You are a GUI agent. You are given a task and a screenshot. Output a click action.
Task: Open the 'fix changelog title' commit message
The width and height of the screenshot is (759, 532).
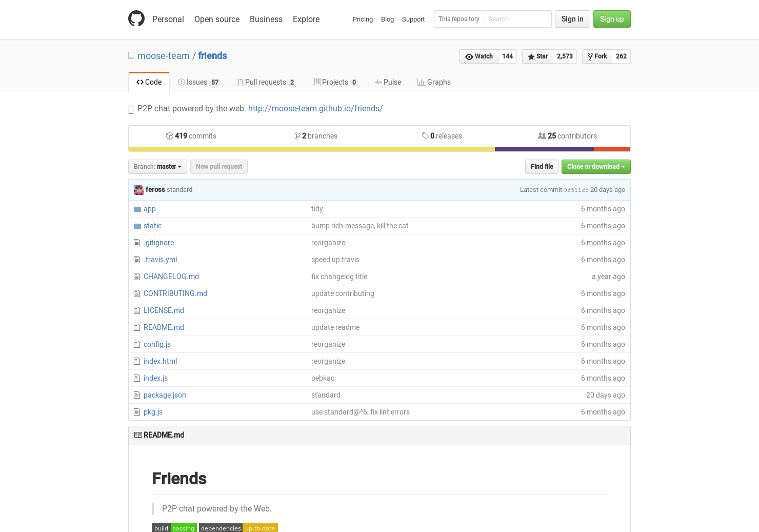(339, 277)
